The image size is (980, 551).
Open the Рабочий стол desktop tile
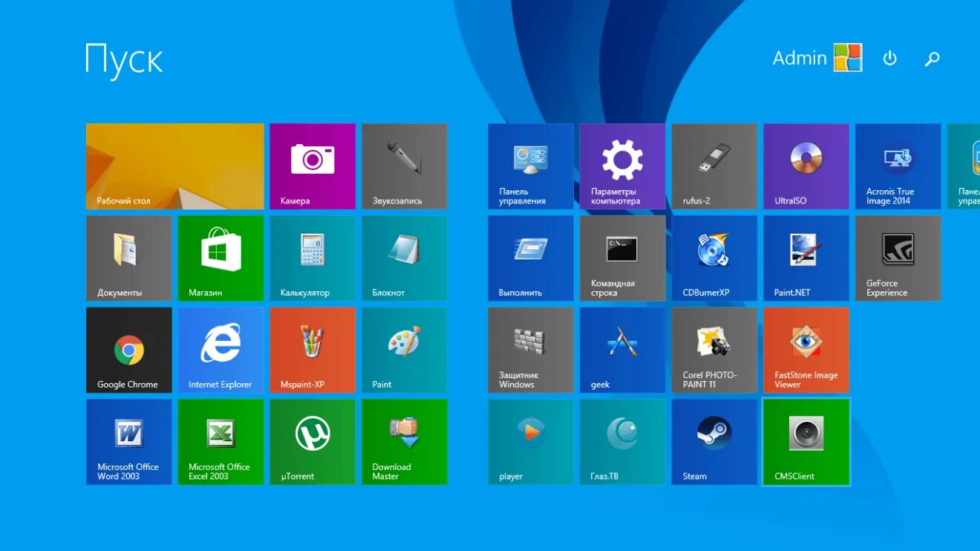tap(175, 166)
